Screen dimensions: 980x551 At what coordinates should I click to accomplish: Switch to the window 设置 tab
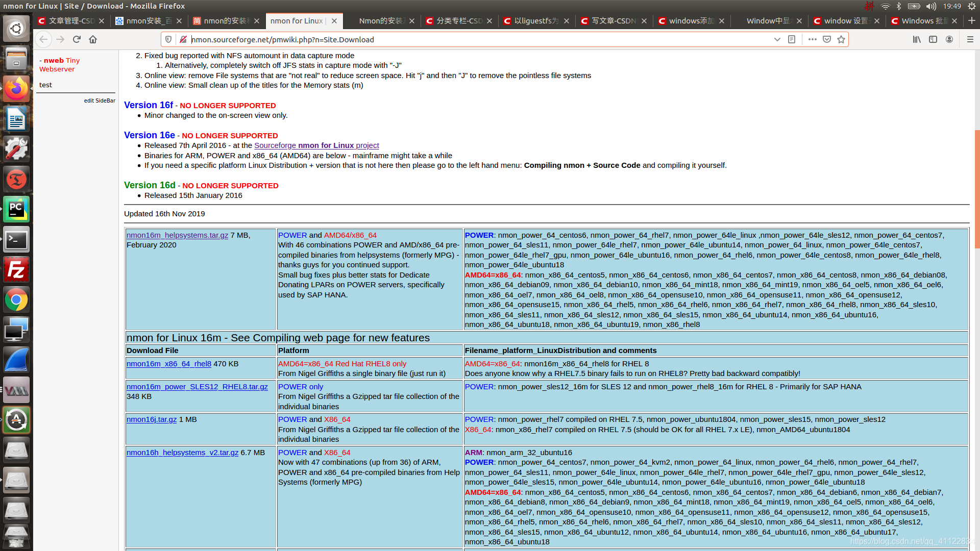(x=847, y=21)
